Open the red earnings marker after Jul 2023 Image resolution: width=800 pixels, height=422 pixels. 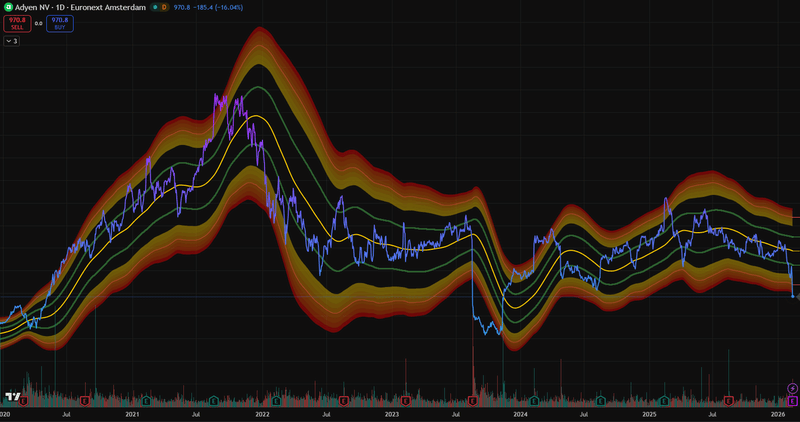pos(472,401)
